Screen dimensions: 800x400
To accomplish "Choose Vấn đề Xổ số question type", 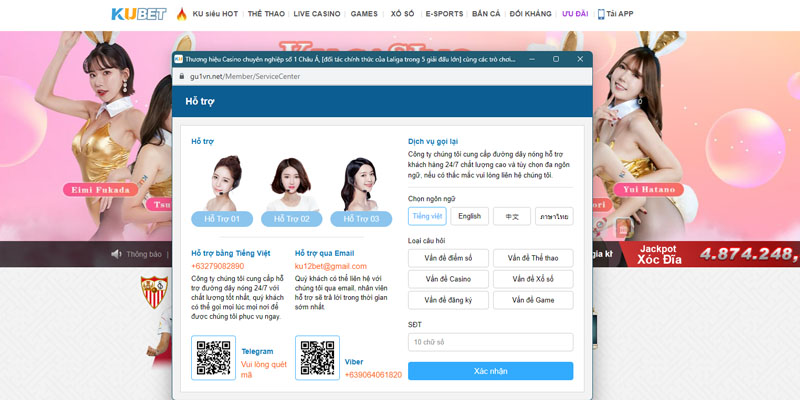I will click(x=533, y=279).
